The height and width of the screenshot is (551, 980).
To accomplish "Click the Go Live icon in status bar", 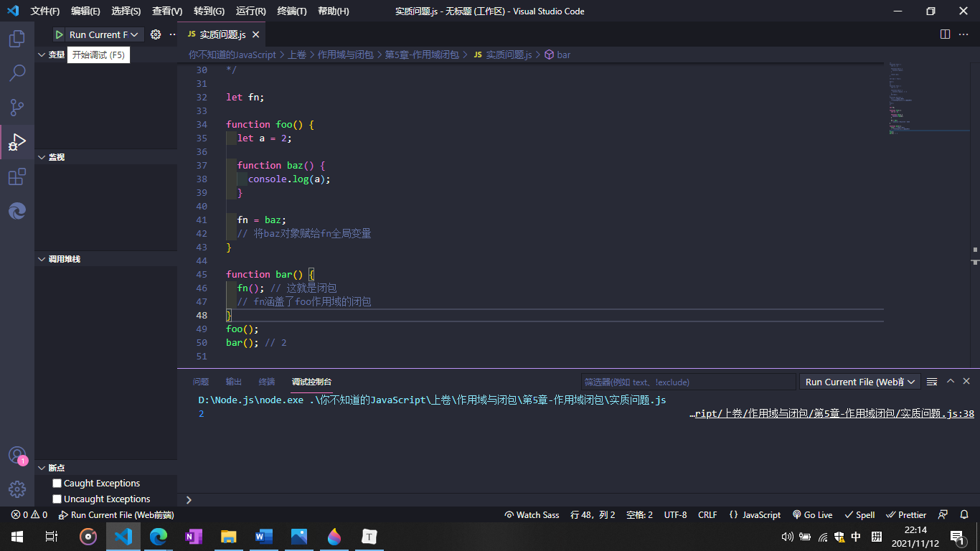I will point(812,514).
